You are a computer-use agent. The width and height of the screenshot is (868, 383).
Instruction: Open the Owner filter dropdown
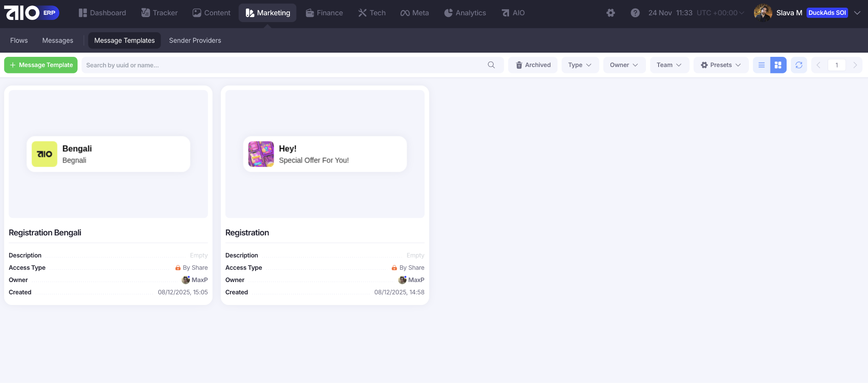[624, 65]
